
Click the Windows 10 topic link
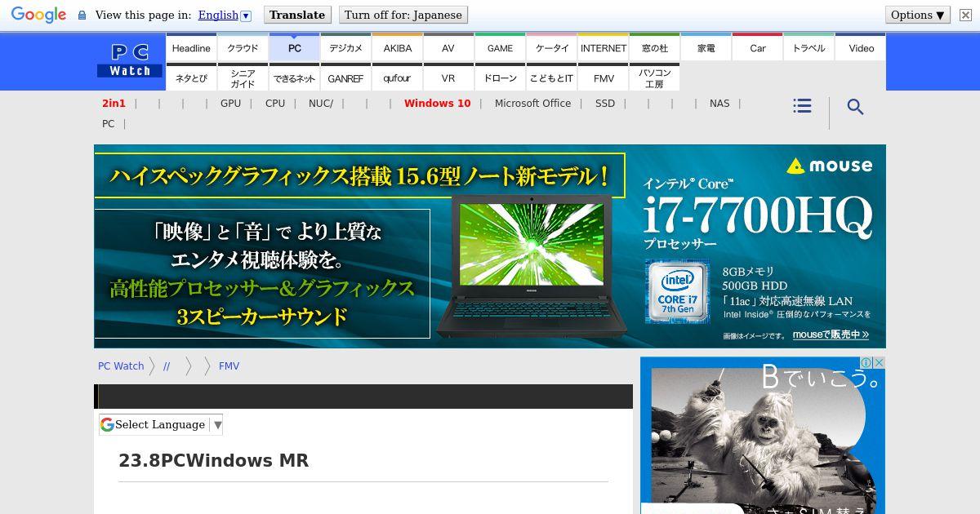pos(437,103)
